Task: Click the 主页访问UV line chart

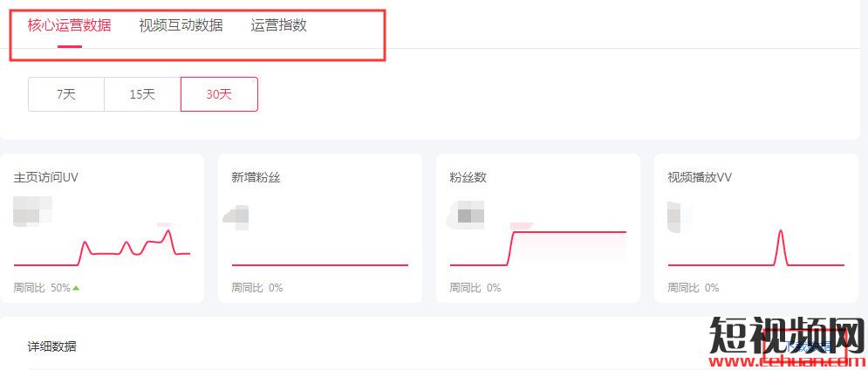Action: 102,249
